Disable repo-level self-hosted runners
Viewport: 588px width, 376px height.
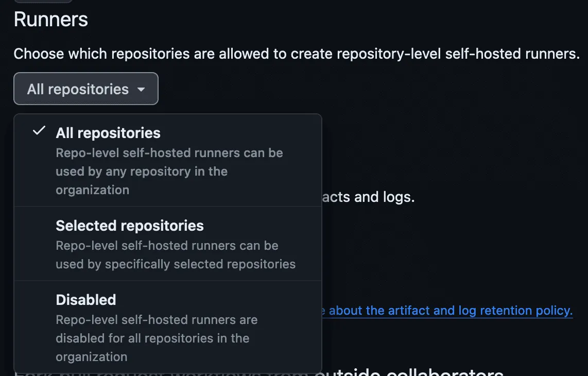[x=85, y=300]
